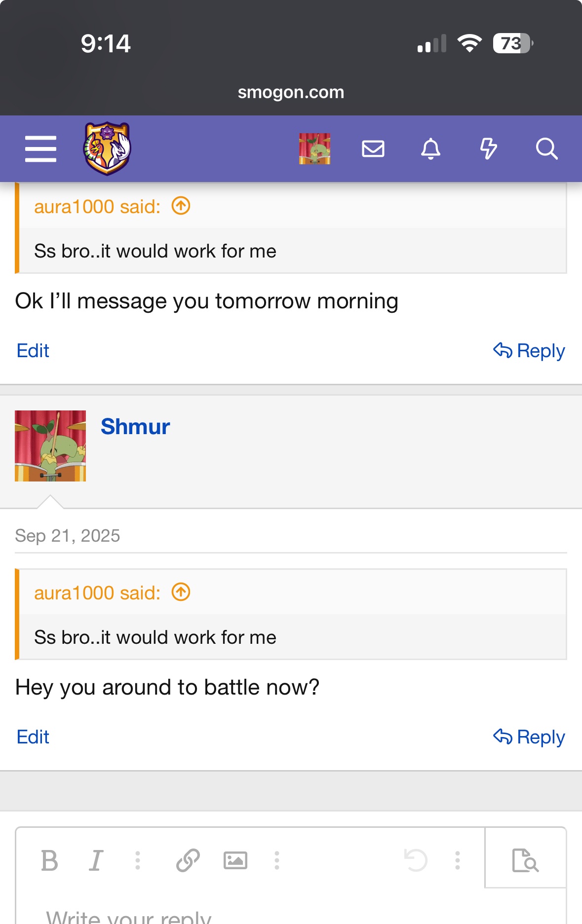Open the inbox envelope icon
Screen dimensions: 582x924
(x=373, y=148)
